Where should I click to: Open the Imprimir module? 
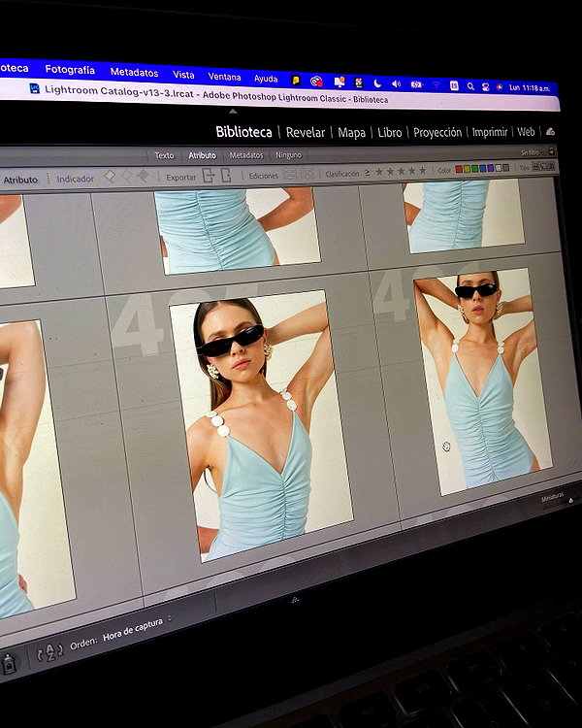pyautogui.click(x=490, y=132)
